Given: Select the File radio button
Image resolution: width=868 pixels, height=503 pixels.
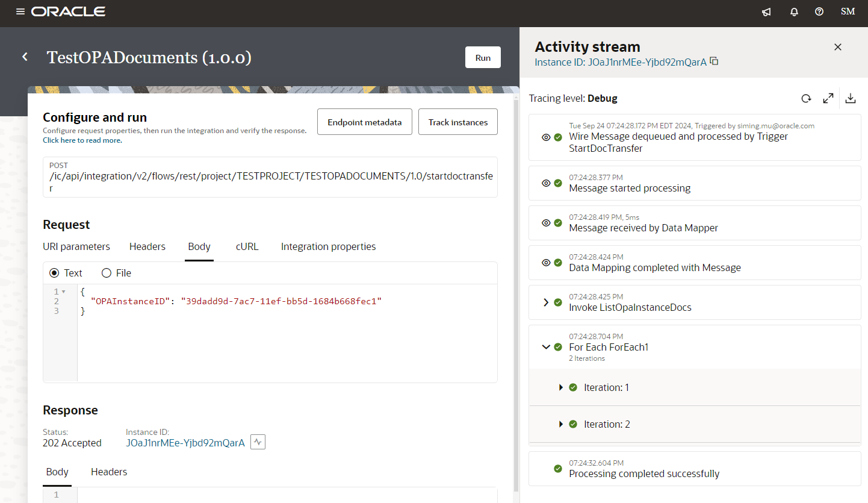Looking at the screenshot, I should (x=107, y=273).
